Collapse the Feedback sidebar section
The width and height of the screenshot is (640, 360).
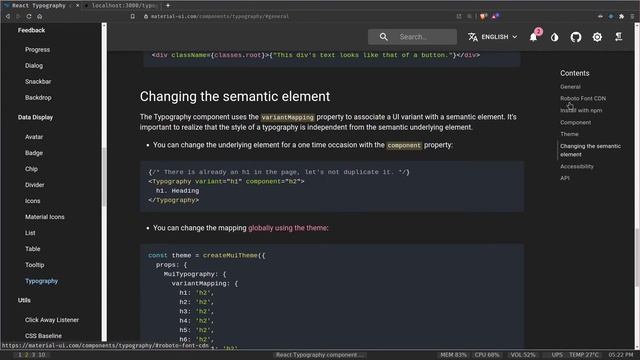(x=31, y=30)
